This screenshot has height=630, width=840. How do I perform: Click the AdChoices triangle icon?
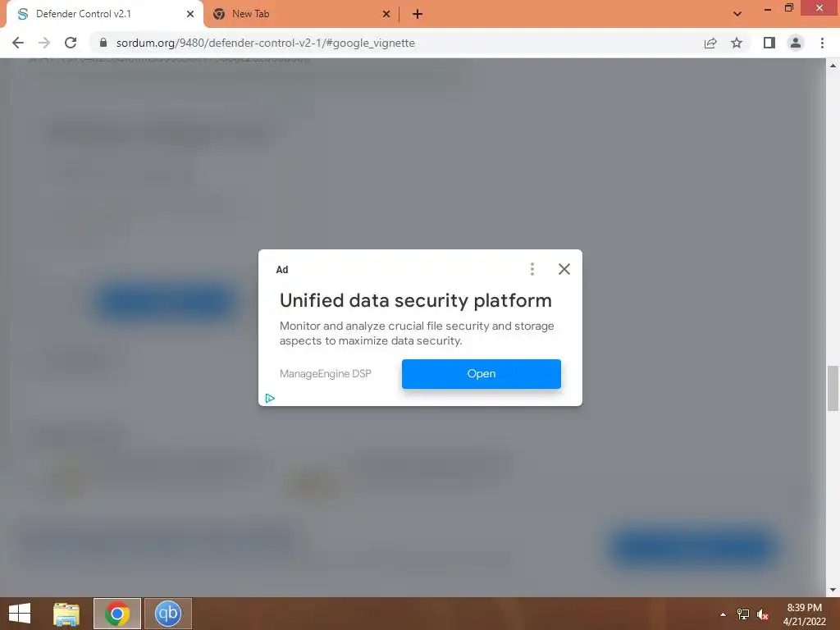pos(270,398)
